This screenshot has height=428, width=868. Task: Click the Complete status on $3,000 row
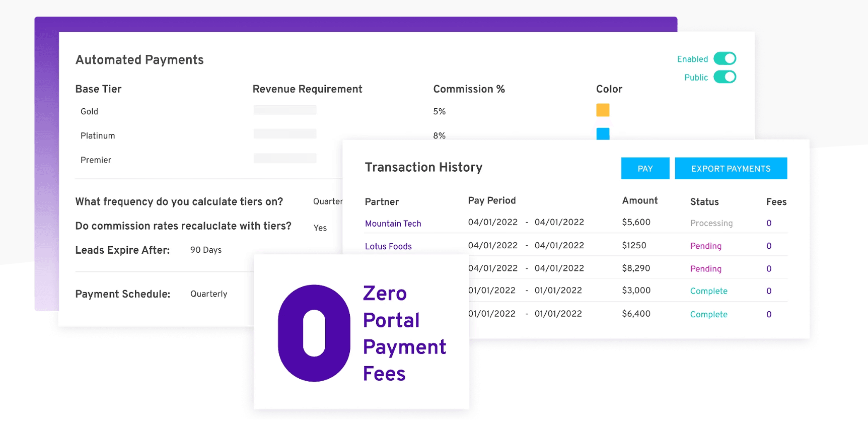708,291
